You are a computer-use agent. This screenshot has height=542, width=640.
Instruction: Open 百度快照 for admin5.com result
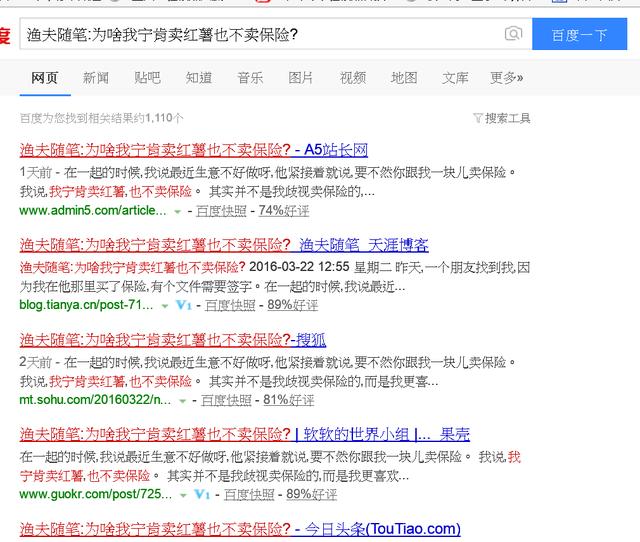click(221, 211)
